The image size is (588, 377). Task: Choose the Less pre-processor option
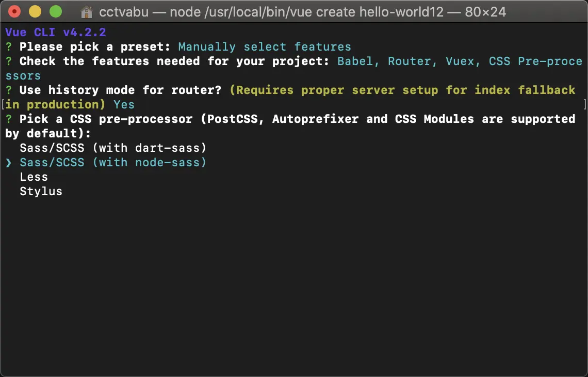point(34,177)
